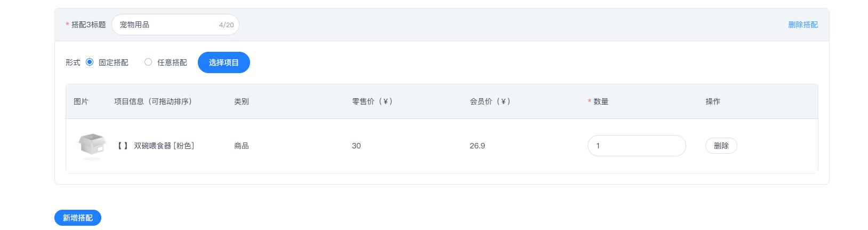Select the 固定搭配 radio button

pos(90,62)
